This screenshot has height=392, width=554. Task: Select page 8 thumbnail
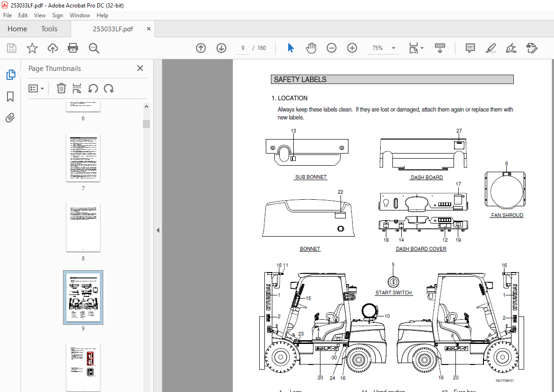coord(83,228)
